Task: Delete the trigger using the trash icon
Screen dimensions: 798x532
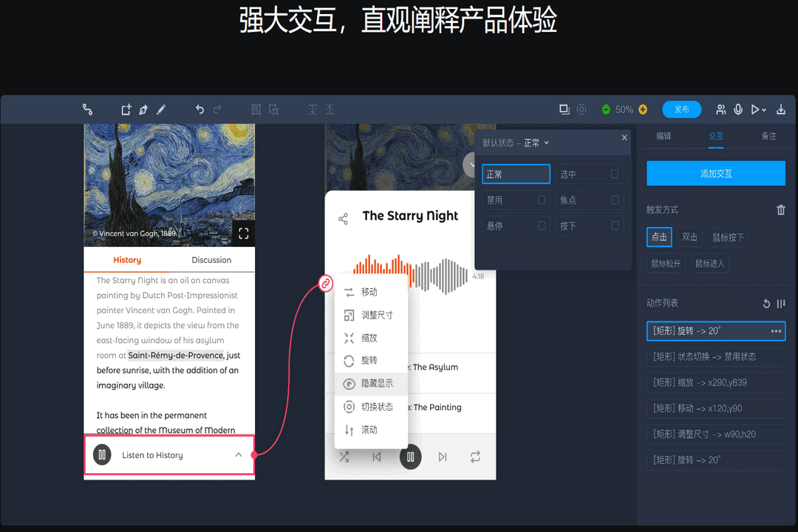Action: coord(781,210)
